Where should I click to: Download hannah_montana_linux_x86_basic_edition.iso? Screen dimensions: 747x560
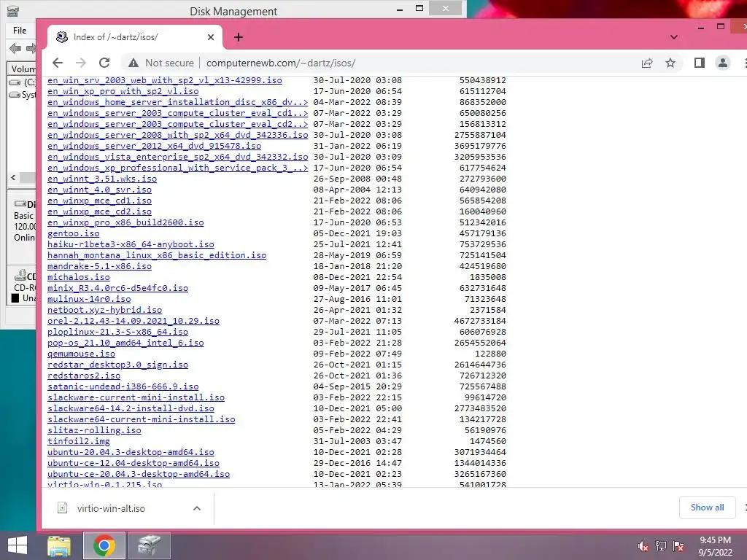[157, 255]
